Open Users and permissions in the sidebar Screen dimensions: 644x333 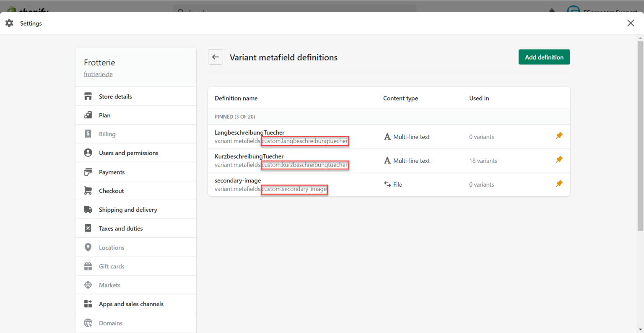128,153
